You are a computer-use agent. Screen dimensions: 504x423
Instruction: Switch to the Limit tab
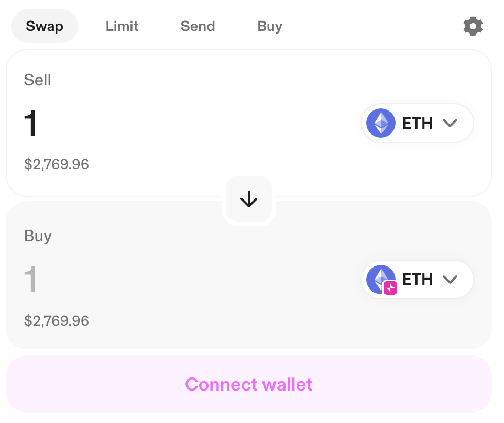tap(122, 26)
